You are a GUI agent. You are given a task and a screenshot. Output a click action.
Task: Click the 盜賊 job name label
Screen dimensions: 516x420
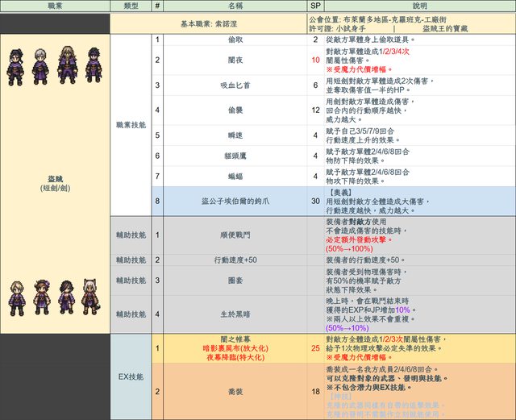click(x=54, y=178)
